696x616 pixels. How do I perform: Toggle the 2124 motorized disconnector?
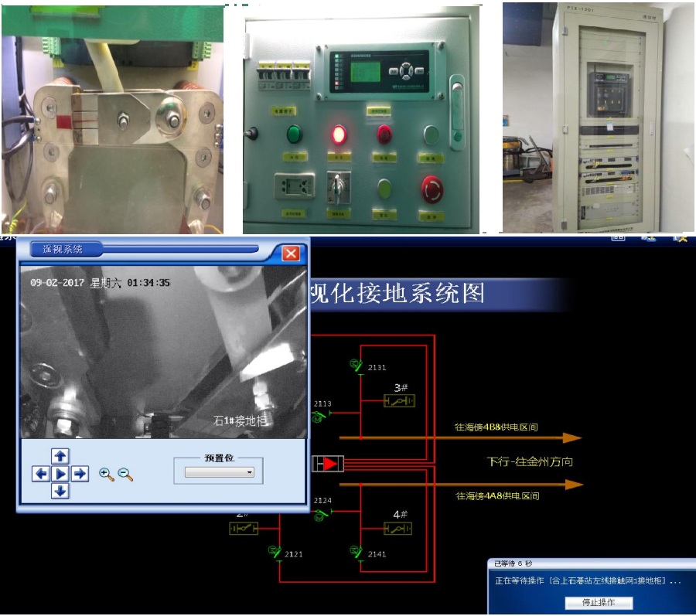click(x=319, y=513)
